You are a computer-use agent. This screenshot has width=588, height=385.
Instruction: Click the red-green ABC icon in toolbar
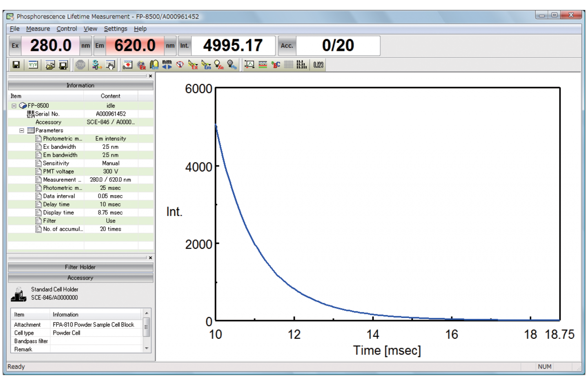coord(276,65)
